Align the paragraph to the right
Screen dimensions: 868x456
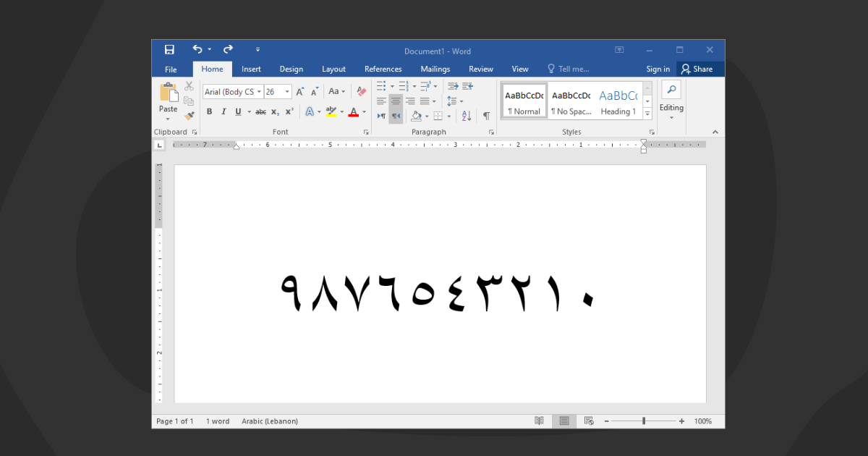pos(410,101)
